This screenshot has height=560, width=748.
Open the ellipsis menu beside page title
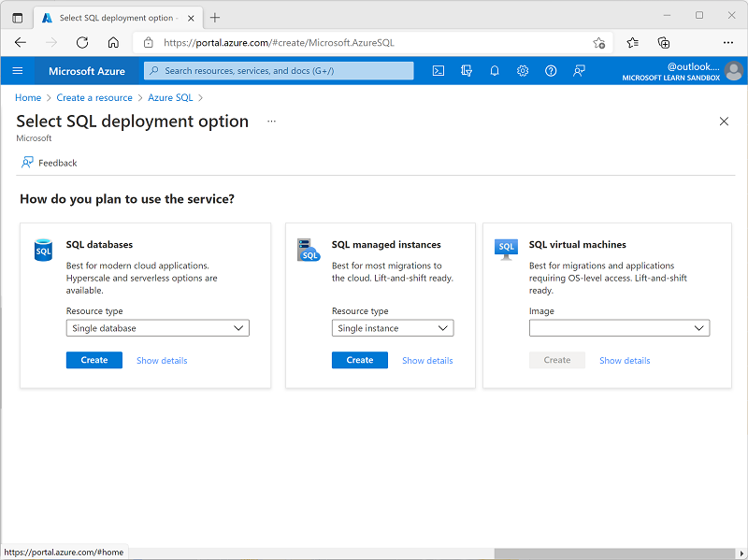click(271, 122)
